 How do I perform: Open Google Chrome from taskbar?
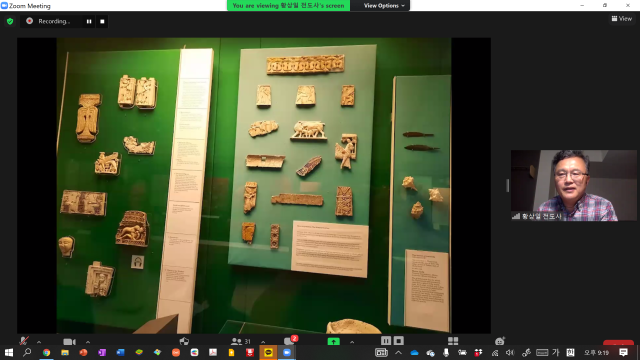(x=47, y=352)
